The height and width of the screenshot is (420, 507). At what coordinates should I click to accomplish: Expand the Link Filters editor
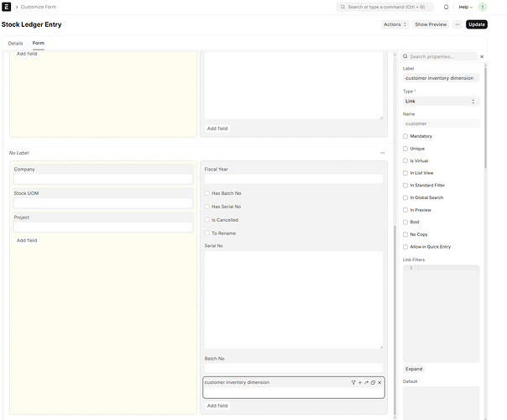(414, 369)
